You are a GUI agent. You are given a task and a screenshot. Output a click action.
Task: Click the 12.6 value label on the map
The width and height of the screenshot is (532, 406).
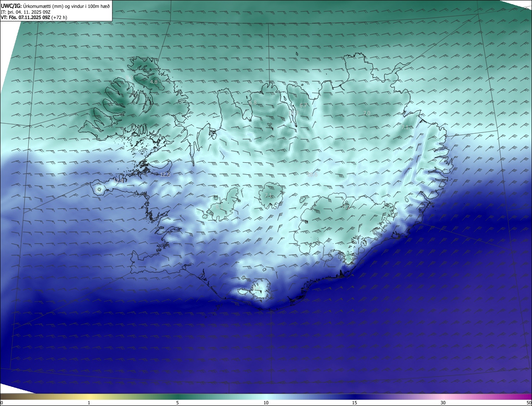[x=165, y=174]
